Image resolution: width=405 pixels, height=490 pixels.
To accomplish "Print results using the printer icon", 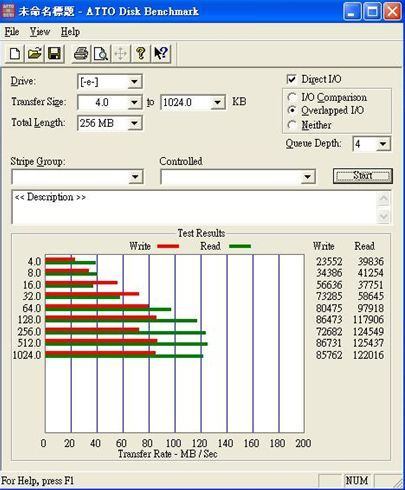I will [81, 54].
